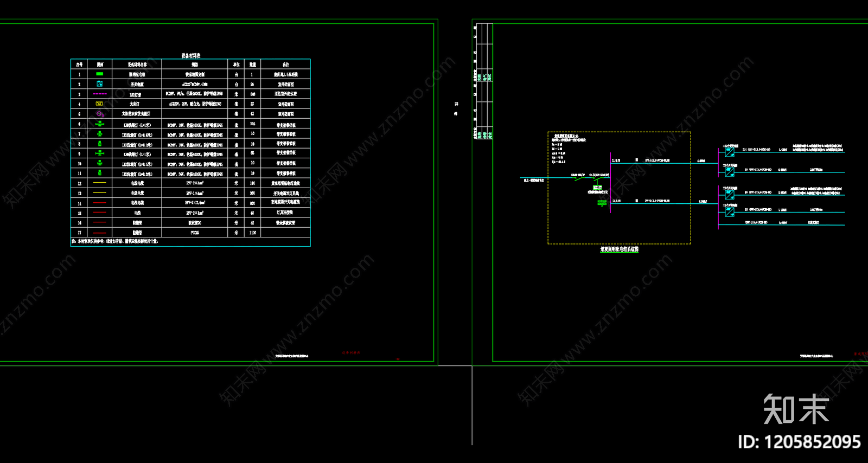Pick the green line-light symbol in row 9

pyautogui.click(x=99, y=153)
